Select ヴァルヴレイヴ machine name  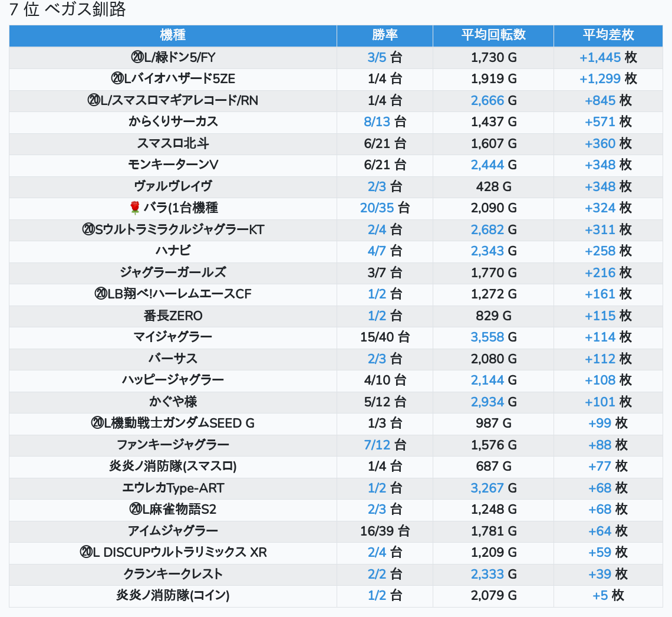173,186
